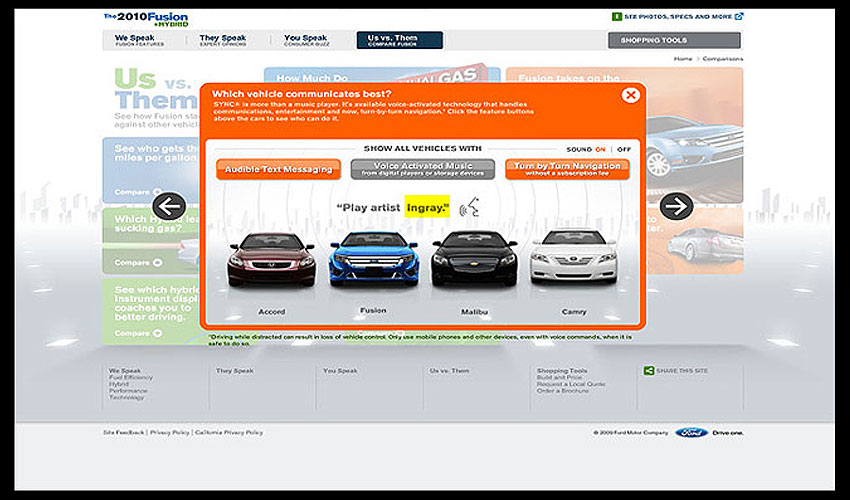
Task: Click the Comparisons breadcrumb
Action: [723, 59]
